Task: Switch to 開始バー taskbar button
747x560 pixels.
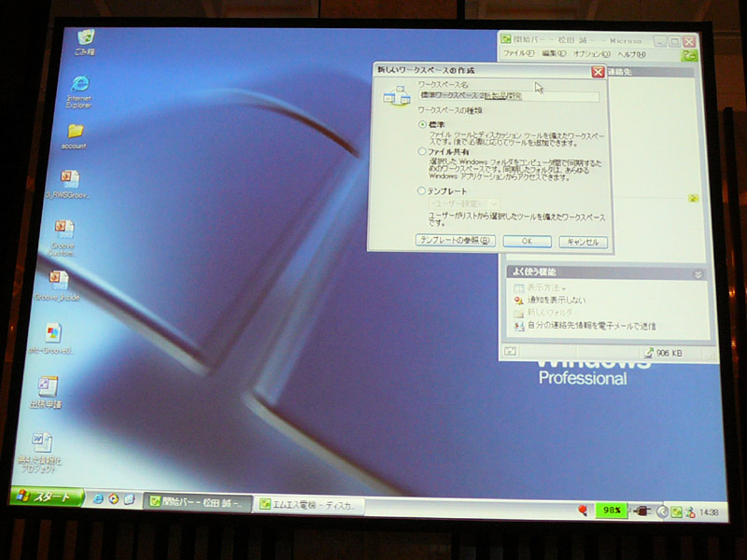Action: click(x=197, y=502)
